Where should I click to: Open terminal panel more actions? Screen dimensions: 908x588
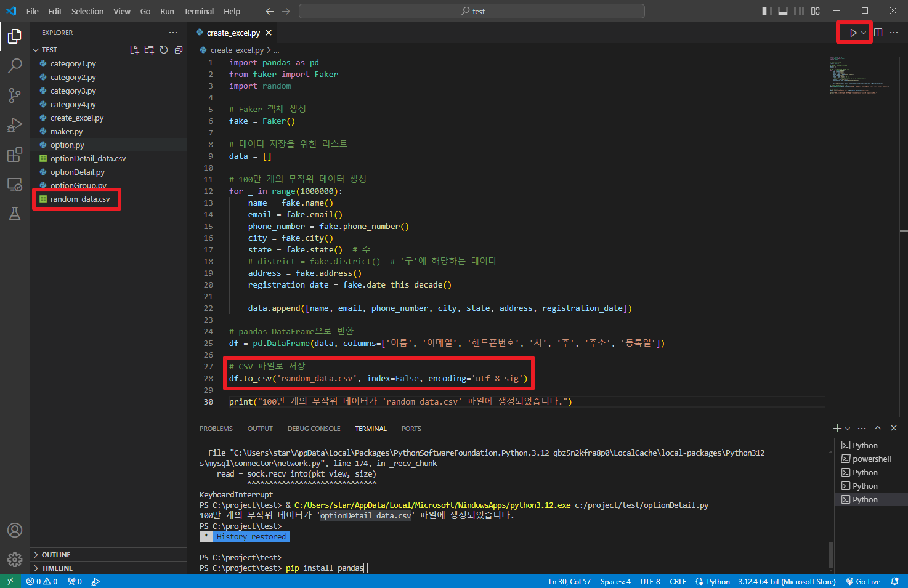click(x=862, y=428)
